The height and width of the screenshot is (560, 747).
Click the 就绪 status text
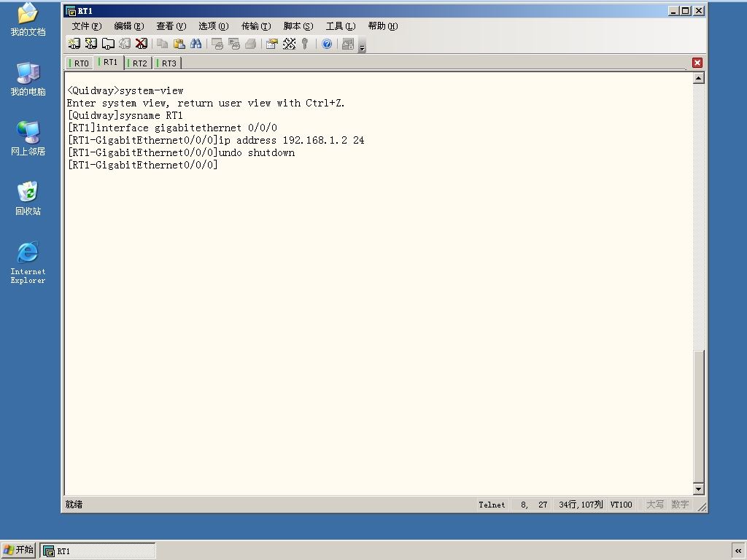tap(74, 505)
